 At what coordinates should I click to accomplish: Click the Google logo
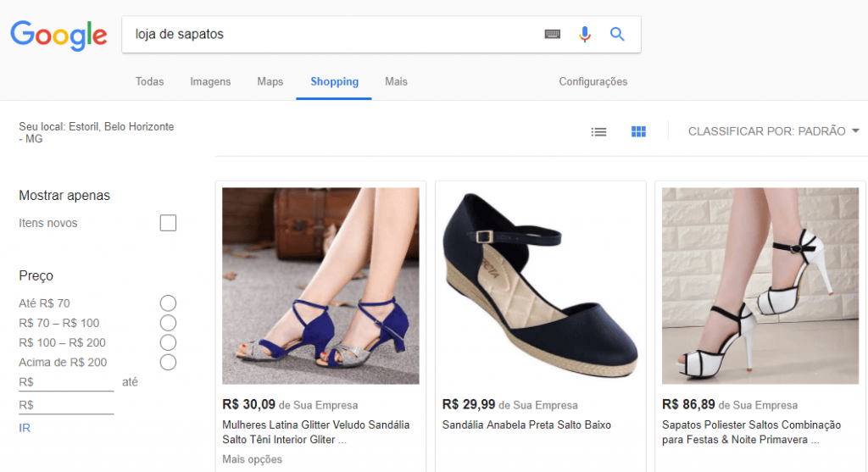coord(58,35)
